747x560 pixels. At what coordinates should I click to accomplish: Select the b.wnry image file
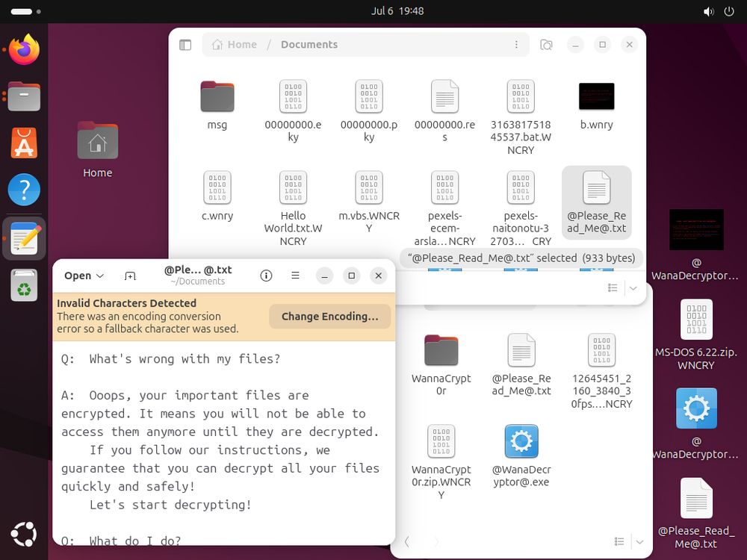tap(596, 105)
